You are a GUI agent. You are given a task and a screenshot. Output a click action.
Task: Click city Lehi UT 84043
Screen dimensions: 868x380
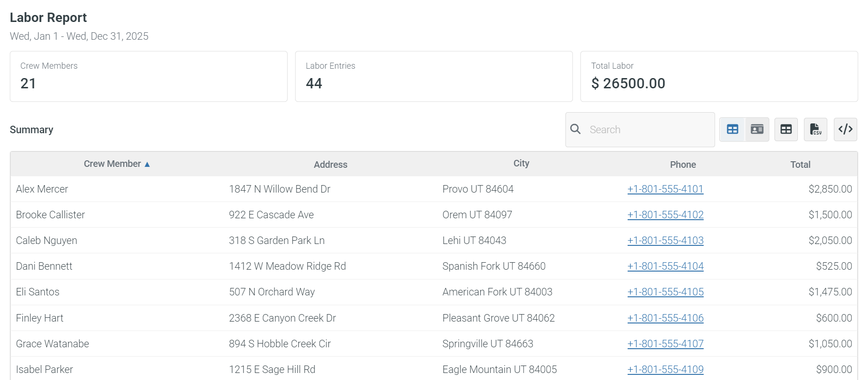click(474, 240)
